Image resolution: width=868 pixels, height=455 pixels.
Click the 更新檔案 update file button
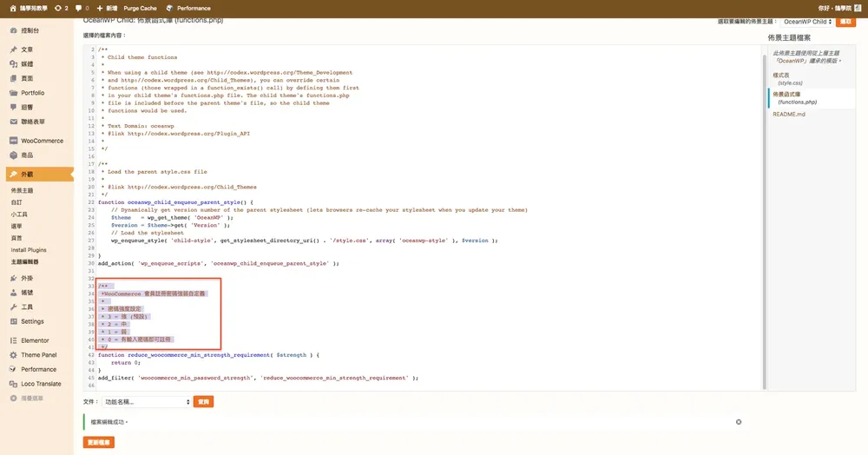99,442
